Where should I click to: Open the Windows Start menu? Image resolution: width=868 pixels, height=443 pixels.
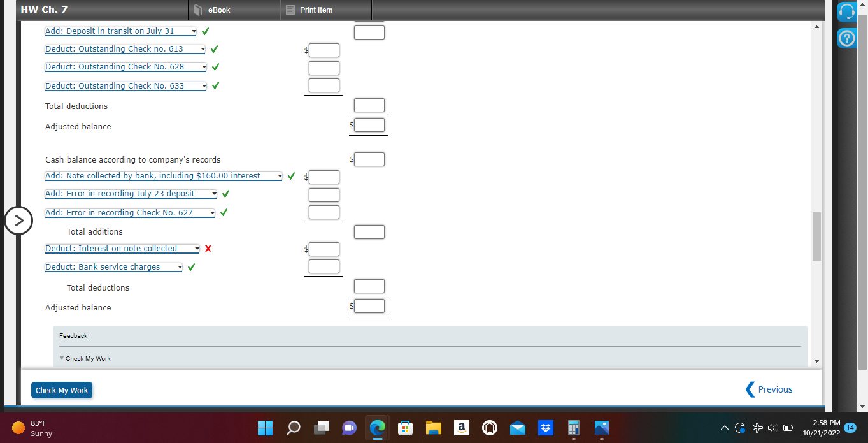266,428
